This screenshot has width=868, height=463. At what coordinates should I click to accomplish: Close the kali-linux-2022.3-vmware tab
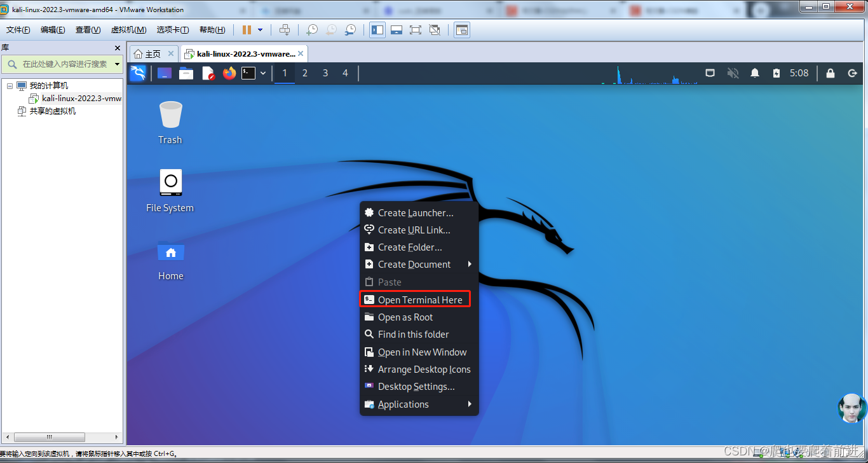[301, 54]
